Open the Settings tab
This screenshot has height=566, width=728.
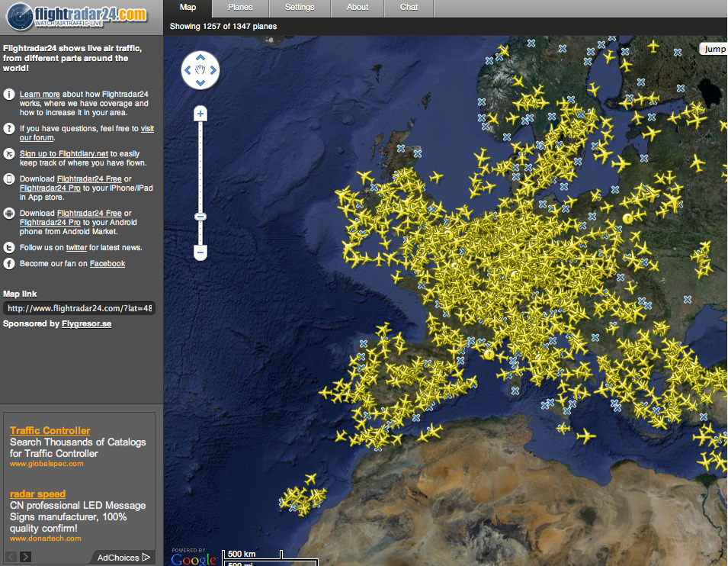coord(300,8)
